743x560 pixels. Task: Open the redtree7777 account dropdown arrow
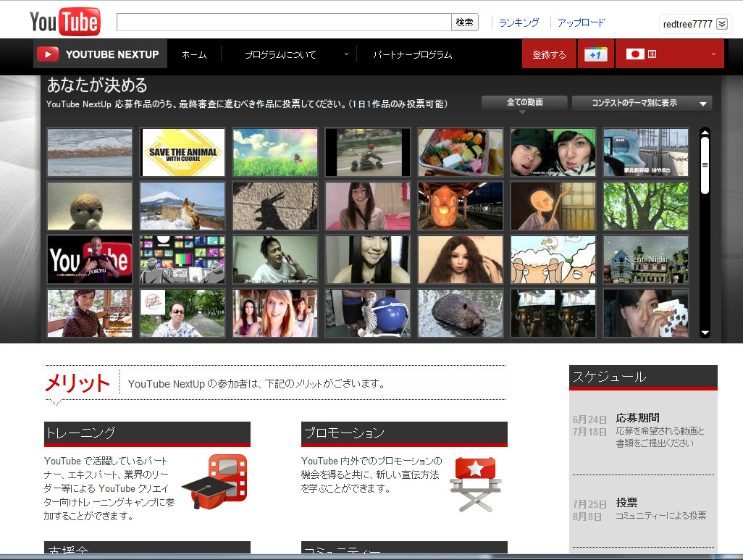pos(722,24)
